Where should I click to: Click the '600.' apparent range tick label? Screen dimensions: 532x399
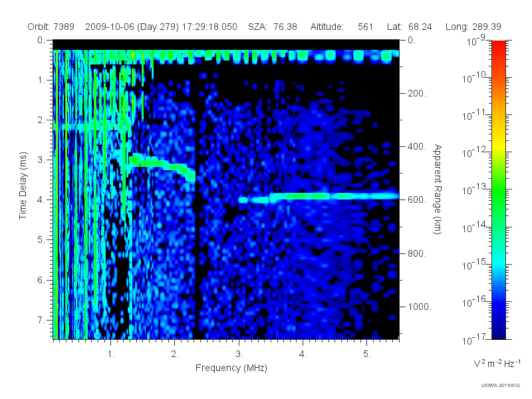tap(417, 200)
